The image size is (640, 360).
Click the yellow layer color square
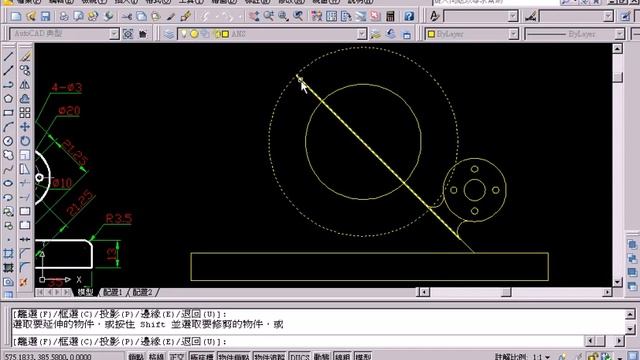coord(225,34)
